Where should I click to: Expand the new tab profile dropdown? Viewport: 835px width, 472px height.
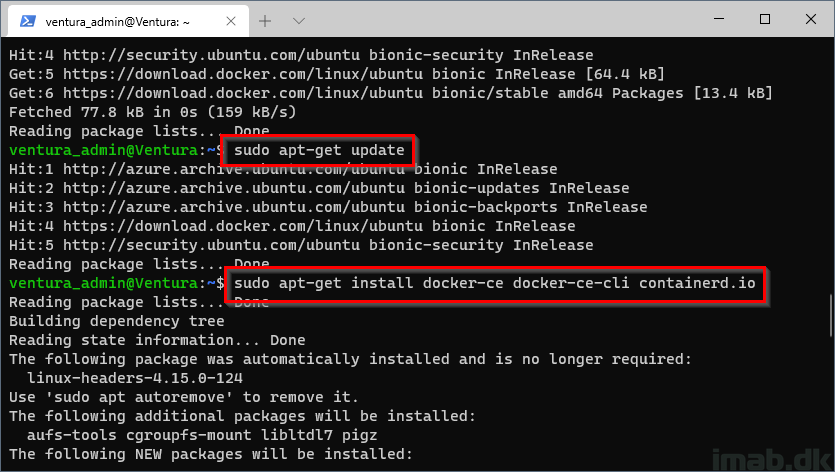299,21
